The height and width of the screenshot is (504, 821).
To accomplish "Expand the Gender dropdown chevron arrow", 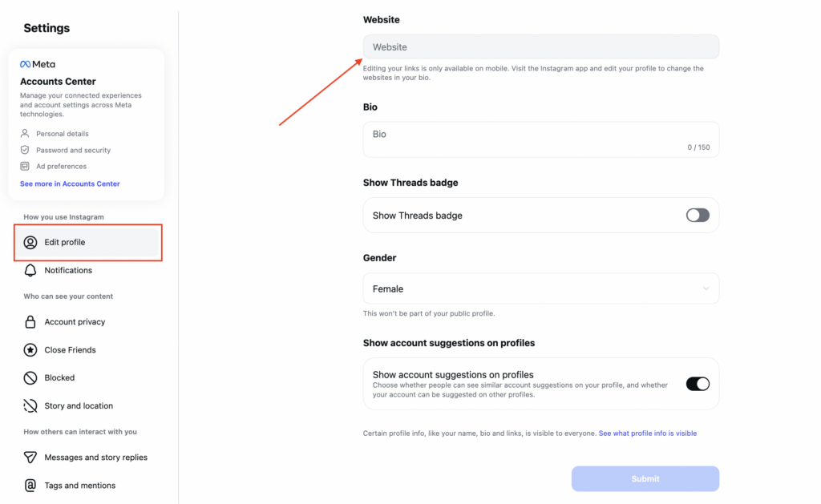I will pos(706,288).
